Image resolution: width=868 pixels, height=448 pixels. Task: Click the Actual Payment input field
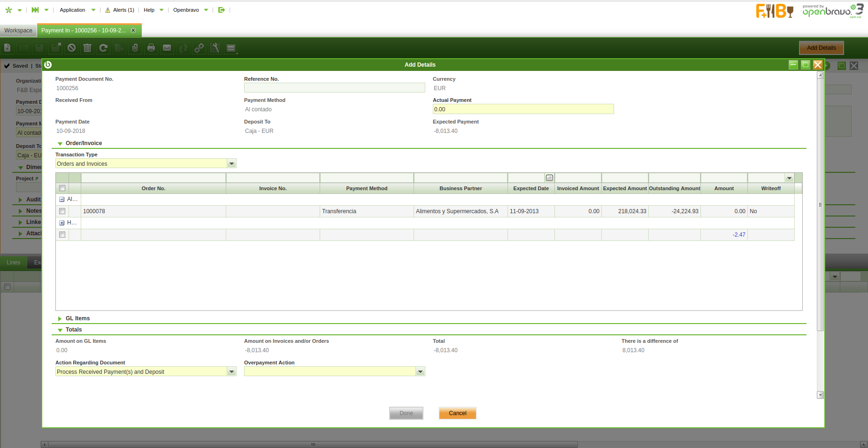point(522,109)
